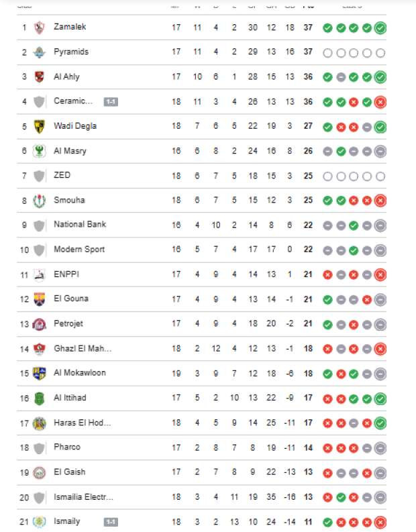
Task: Click the Al Ahly red crest
Action: tap(39, 77)
